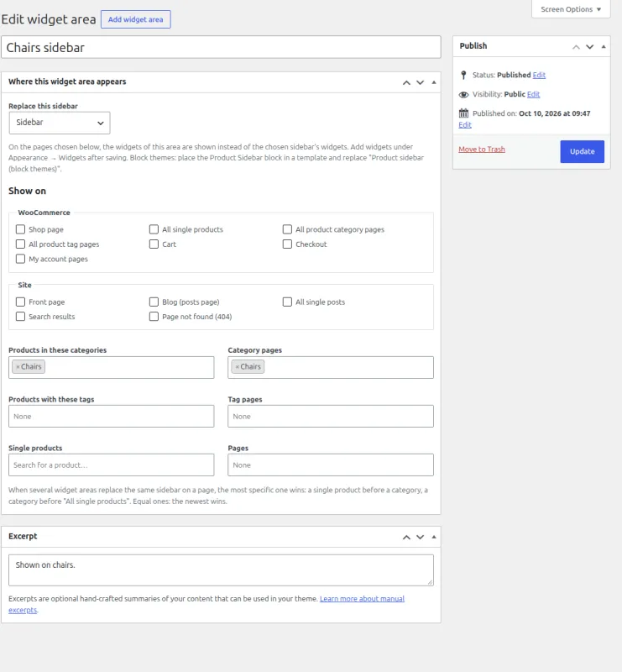Click Move to Trash link

[x=482, y=150]
